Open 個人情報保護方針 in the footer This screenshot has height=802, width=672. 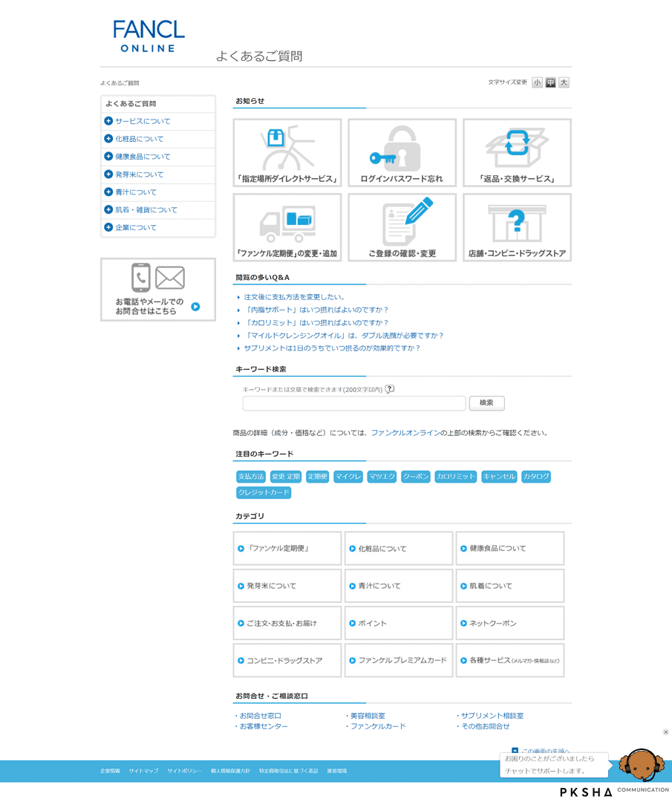click(230, 771)
